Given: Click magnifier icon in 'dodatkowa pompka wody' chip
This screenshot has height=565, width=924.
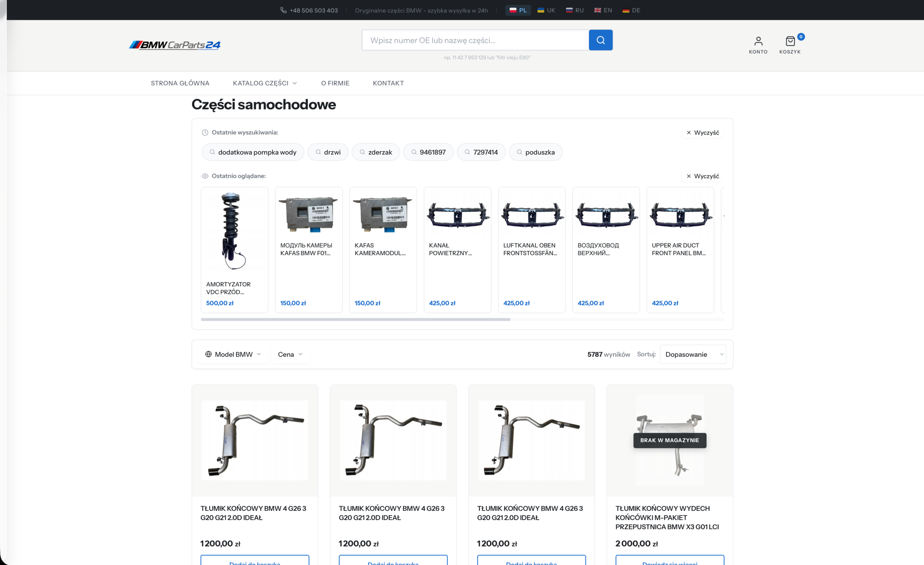Looking at the screenshot, I should point(212,152).
